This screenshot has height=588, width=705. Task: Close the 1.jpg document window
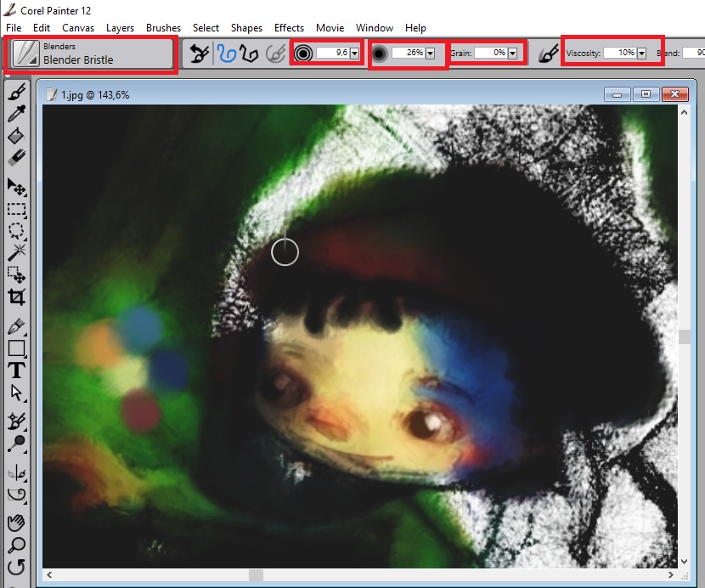point(674,94)
